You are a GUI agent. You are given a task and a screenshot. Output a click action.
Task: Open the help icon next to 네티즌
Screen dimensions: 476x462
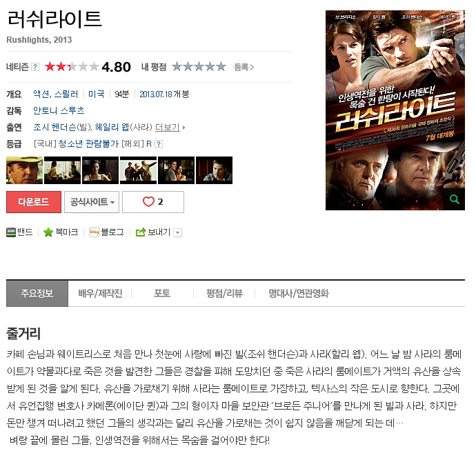click(35, 67)
